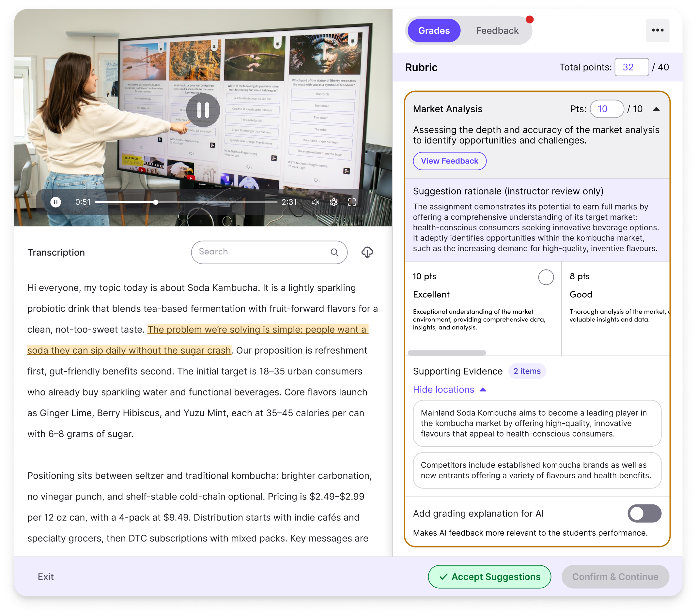Select the 10 pts Excellent rating
This screenshot has width=697, height=616.
click(x=546, y=277)
